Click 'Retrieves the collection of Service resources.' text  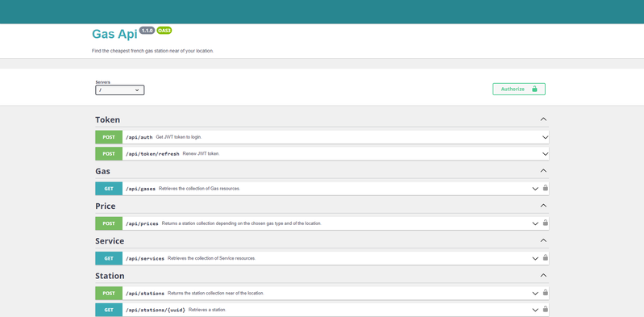(211, 259)
